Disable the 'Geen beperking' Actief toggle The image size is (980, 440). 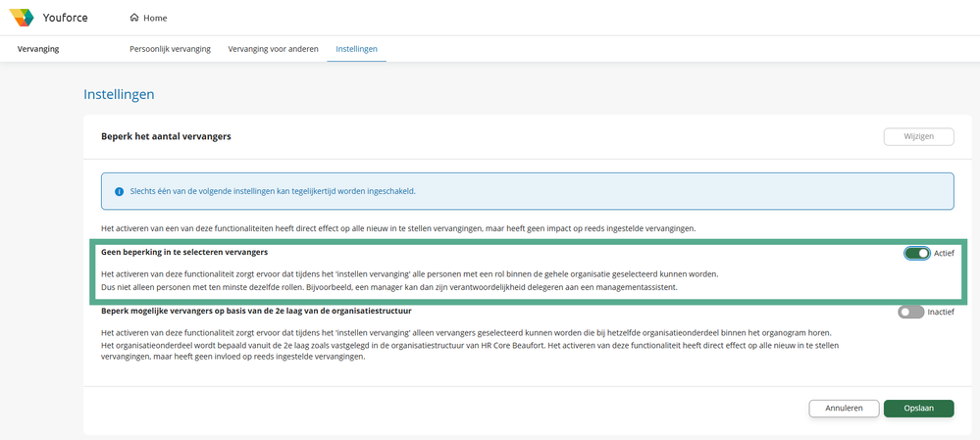coord(917,253)
